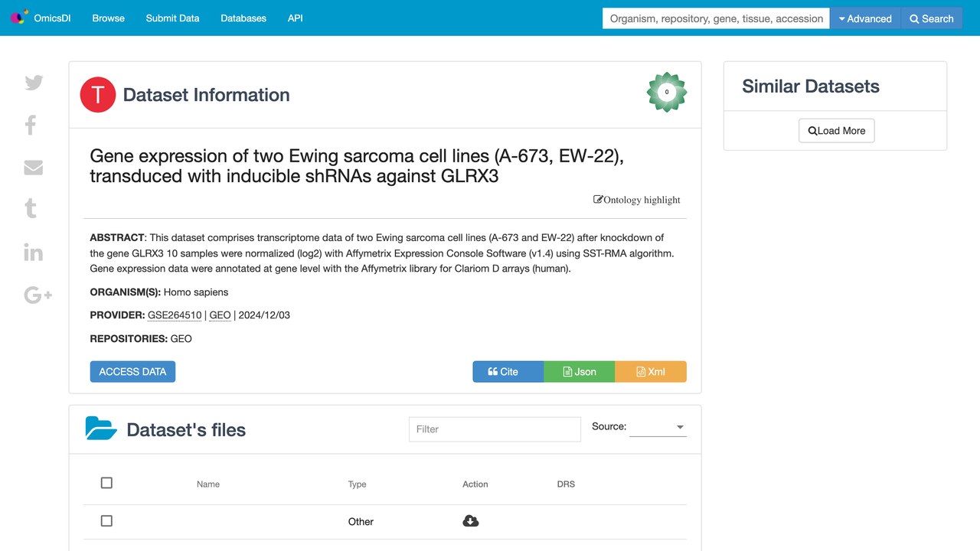Click the 'Similar Datasets' heading
Image resolution: width=980 pixels, height=551 pixels.
811,86
